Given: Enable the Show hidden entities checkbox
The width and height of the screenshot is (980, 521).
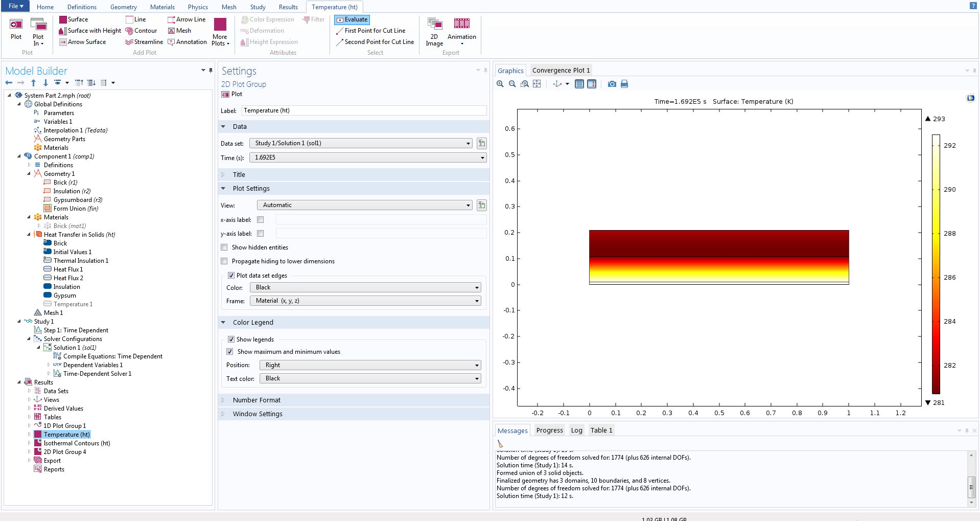Looking at the screenshot, I should 224,247.
